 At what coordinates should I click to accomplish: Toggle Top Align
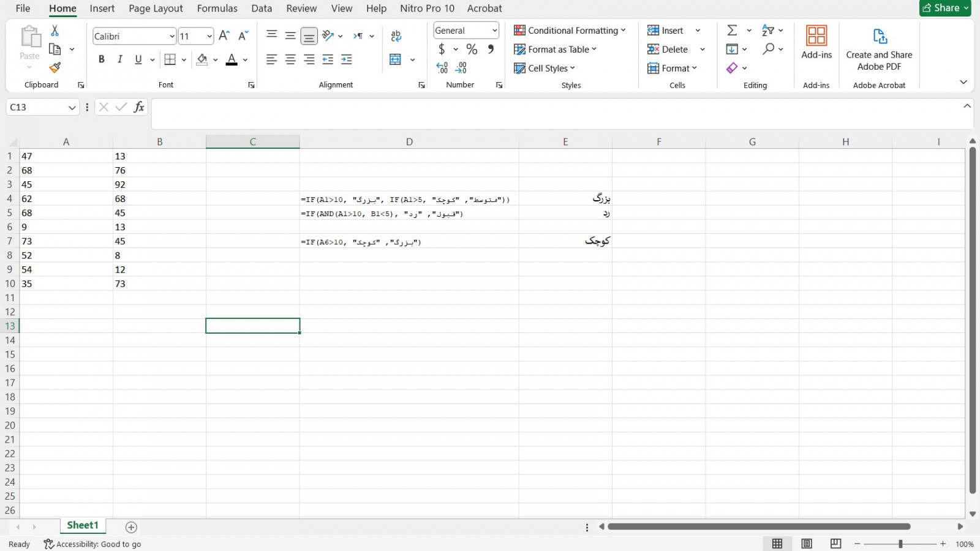(272, 36)
